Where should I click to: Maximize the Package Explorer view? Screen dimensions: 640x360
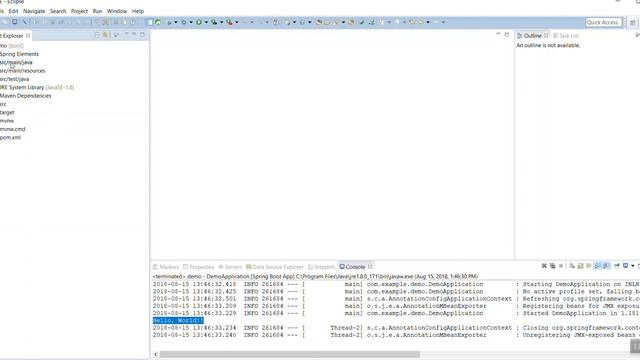pyautogui.click(x=142, y=35)
